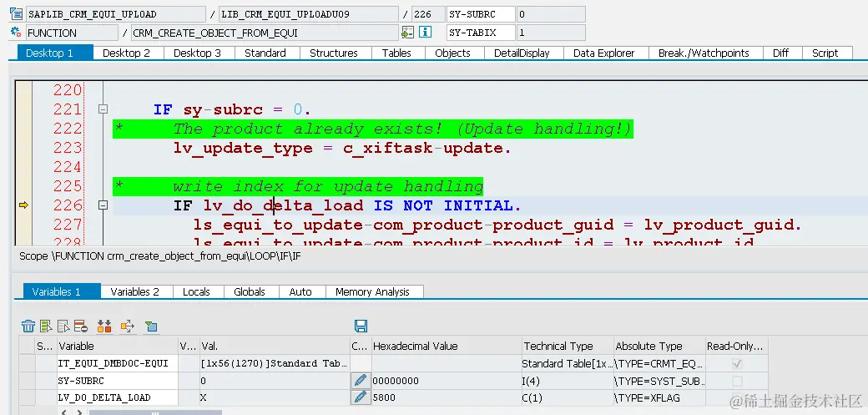868x415 pixels.
Task: Click the delete-row icon with red minus
Action: [x=81, y=326]
